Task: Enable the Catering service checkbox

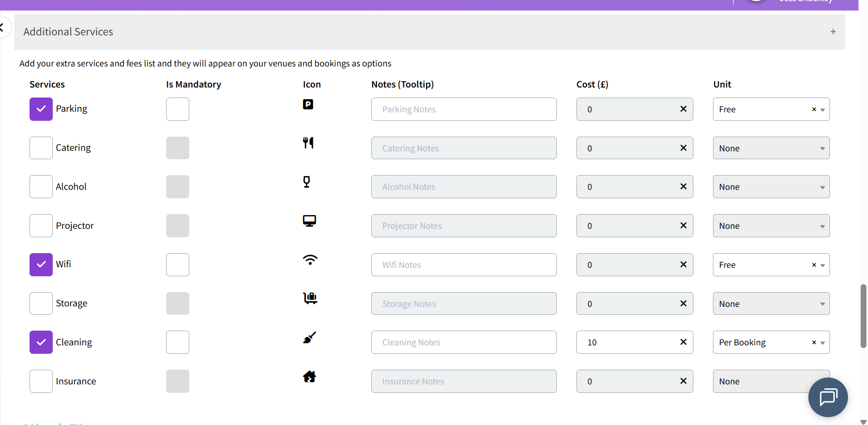Action: pos(41,148)
